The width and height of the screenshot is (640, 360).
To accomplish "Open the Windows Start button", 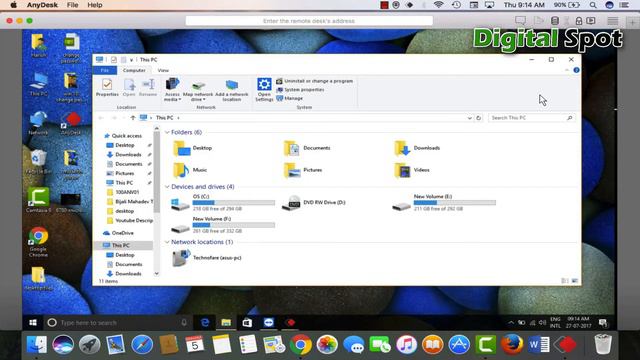I will click(33, 322).
